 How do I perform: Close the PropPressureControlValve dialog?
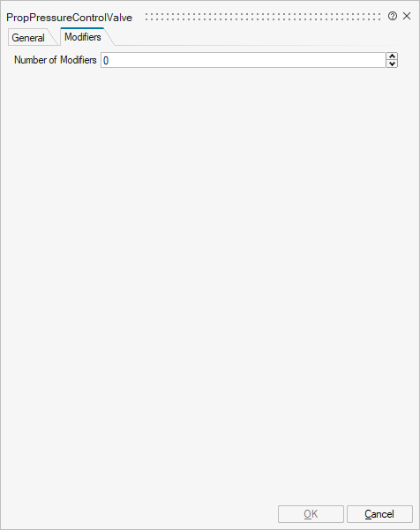(x=407, y=16)
